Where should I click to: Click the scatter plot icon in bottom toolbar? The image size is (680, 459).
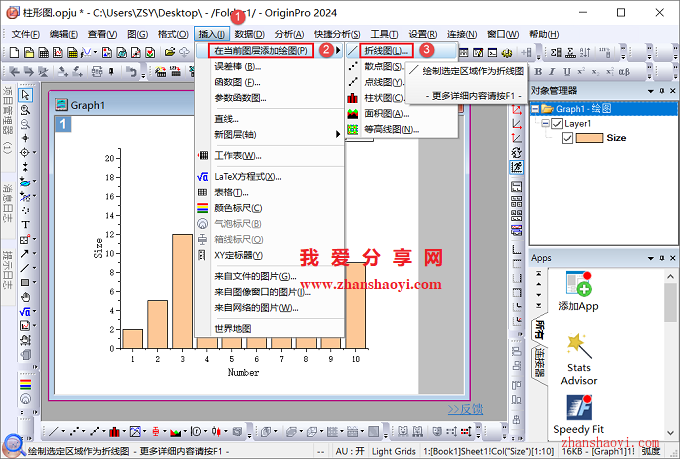pyautogui.click(x=75, y=432)
